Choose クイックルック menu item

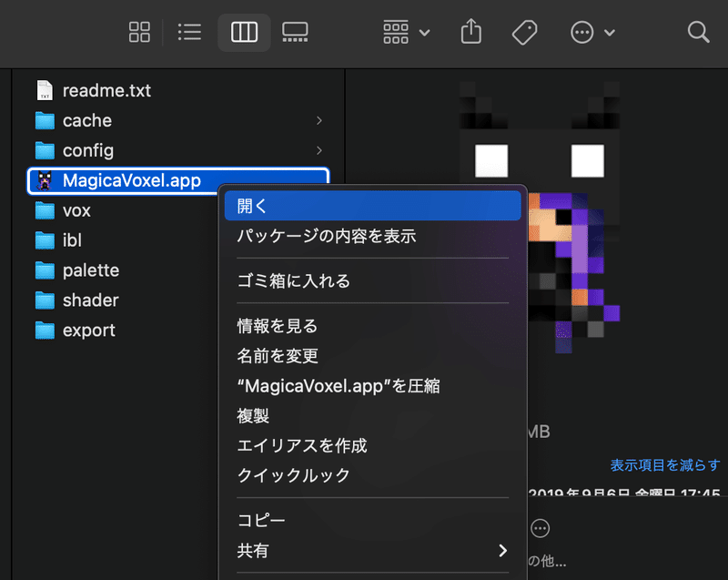[372, 475]
